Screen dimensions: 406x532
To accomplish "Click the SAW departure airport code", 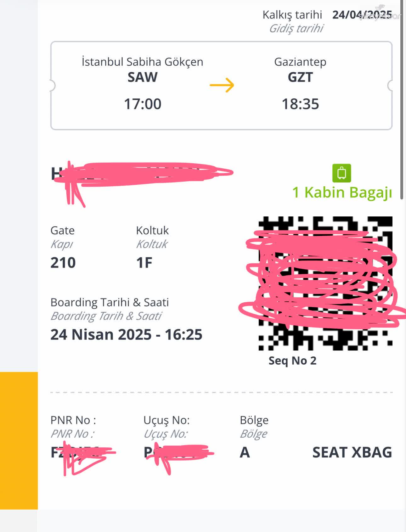I will click(142, 77).
